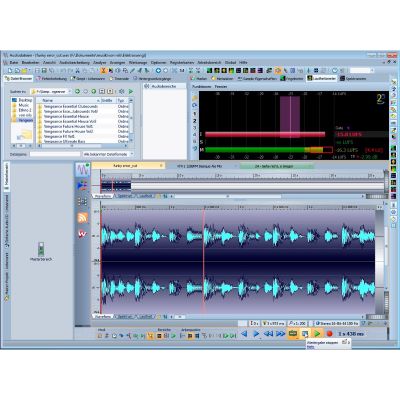The width and height of the screenshot is (400, 400).
Task: Click the 1 s 438 ms time display
Action: [351, 334]
